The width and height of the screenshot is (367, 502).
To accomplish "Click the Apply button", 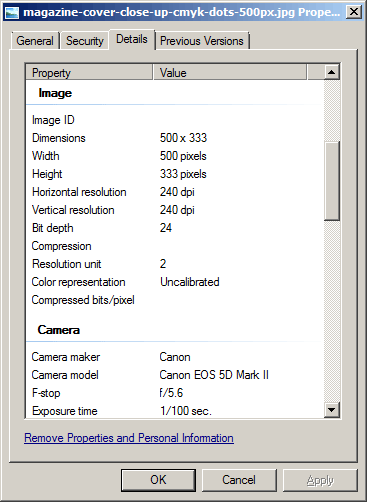I will coord(320,480).
